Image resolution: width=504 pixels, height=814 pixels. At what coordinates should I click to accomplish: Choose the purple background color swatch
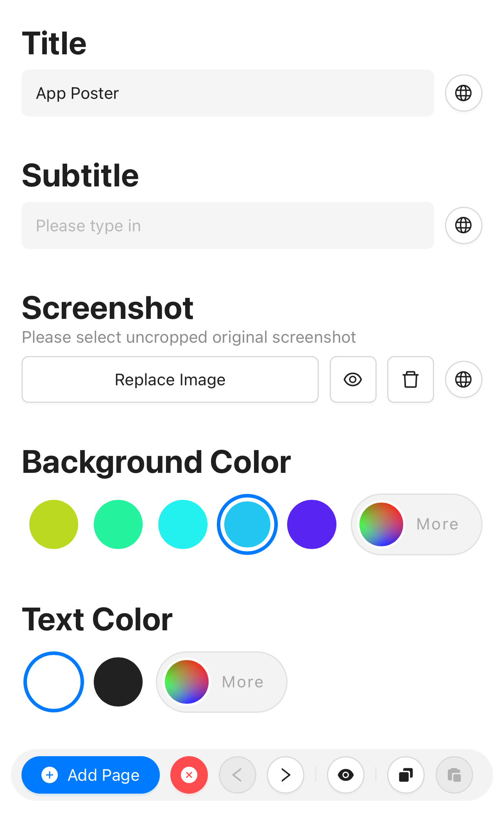(x=311, y=524)
